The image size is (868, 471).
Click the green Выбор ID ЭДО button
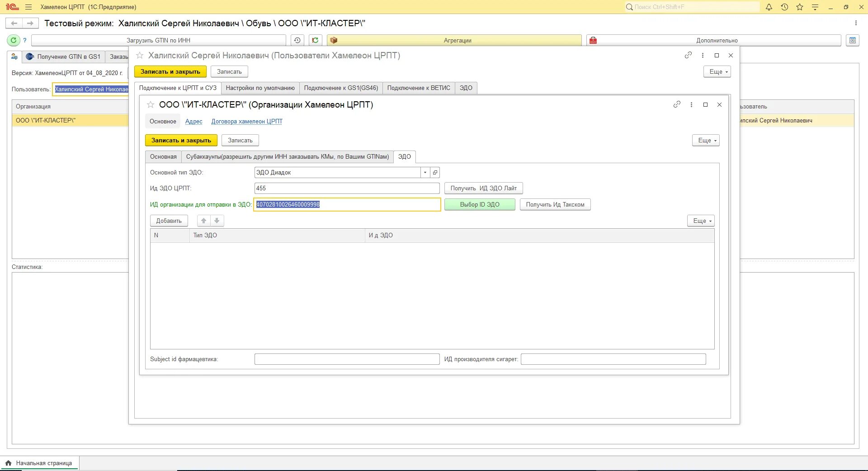[x=480, y=204]
